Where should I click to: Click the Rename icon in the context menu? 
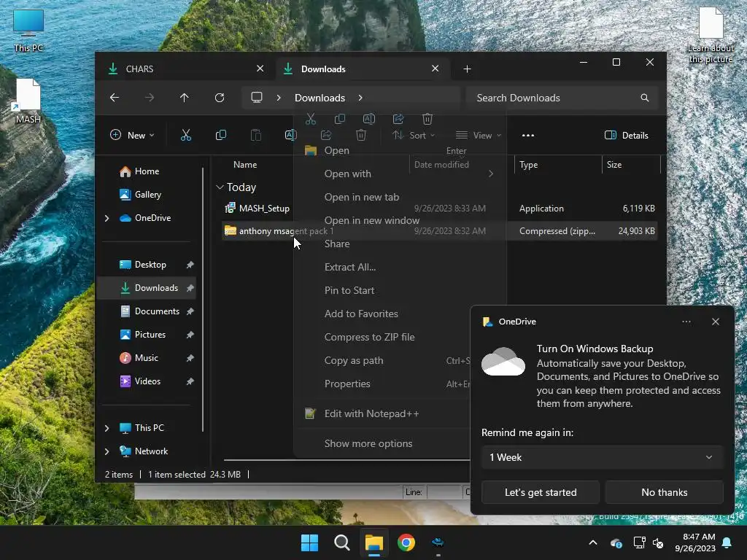tap(368, 119)
